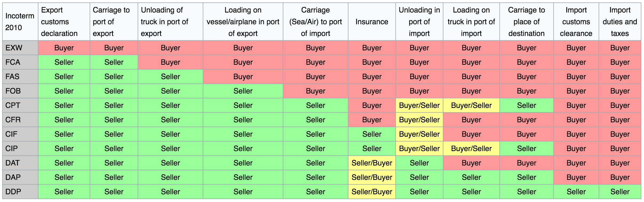
Task: Select DAT Insurance Seller/Buyer yellow cell
Action: [372, 163]
